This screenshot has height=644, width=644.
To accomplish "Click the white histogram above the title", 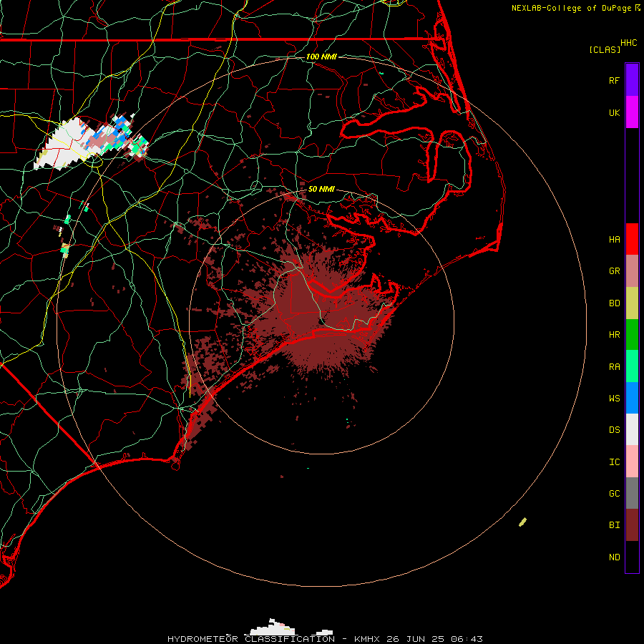I will click(x=273, y=628).
